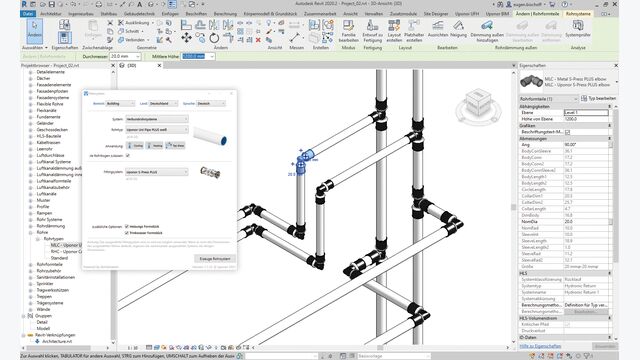Open Familie bearbeiten tool
Image resolution: width=640 pixels, height=360 pixels.
349,31
